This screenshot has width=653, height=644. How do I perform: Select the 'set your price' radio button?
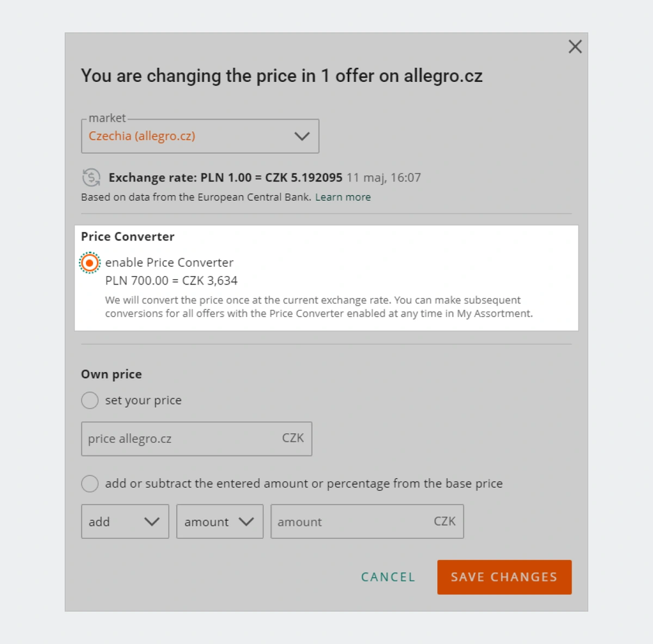click(90, 401)
